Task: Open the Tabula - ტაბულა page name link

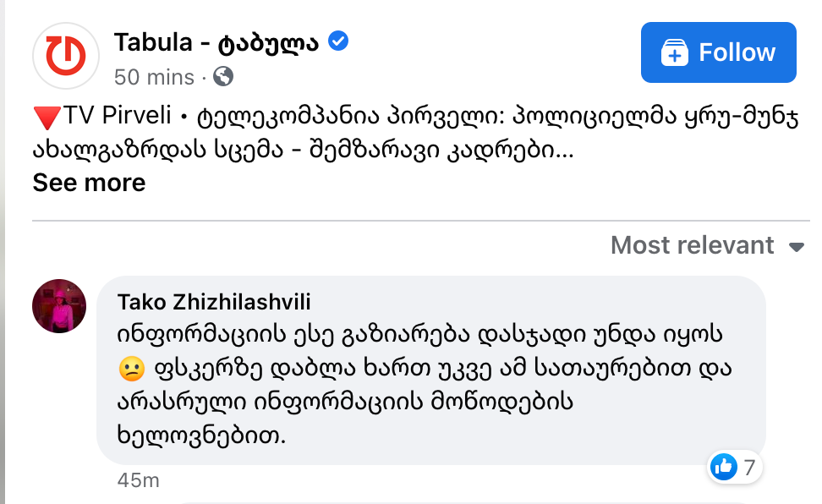Action: tap(216, 41)
